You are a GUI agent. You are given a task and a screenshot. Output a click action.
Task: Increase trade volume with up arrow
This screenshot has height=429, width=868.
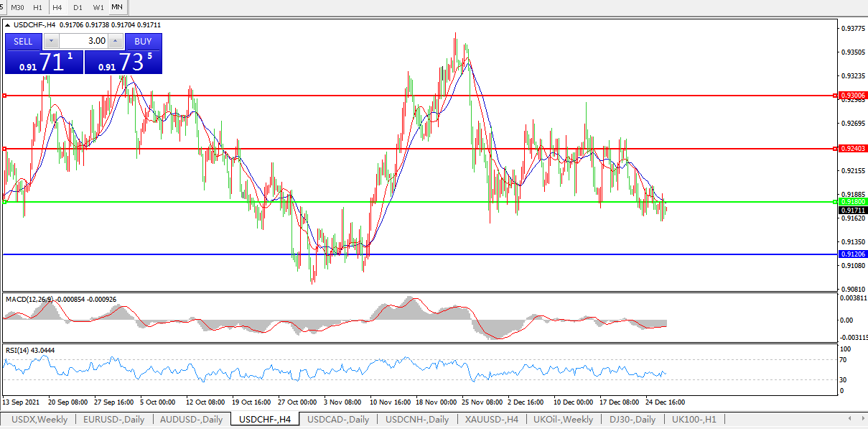pyautogui.click(x=116, y=41)
